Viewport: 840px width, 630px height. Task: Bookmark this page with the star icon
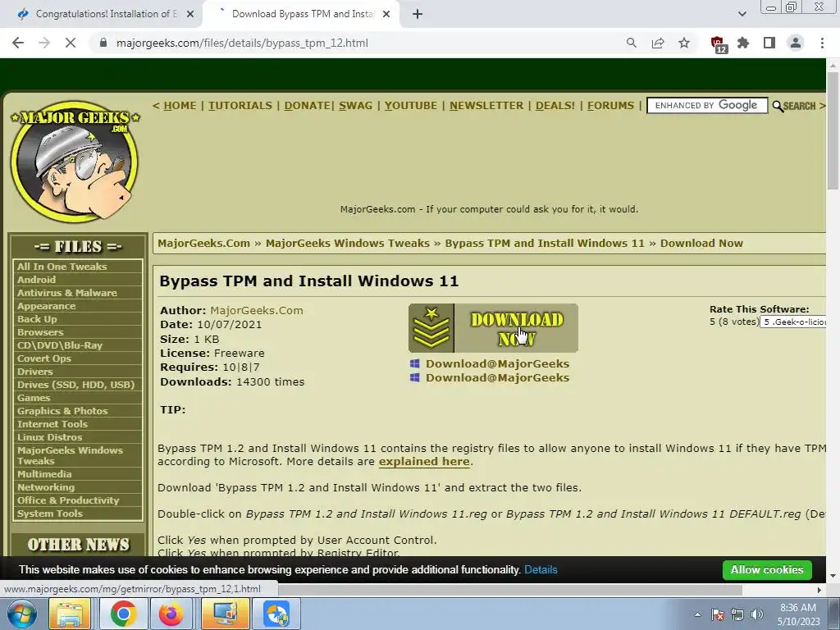pyautogui.click(x=684, y=43)
